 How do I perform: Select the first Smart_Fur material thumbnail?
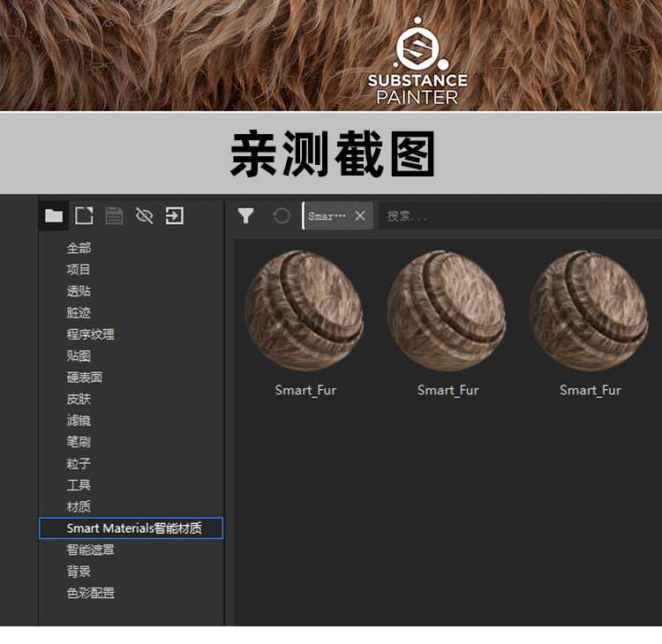tap(305, 311)
